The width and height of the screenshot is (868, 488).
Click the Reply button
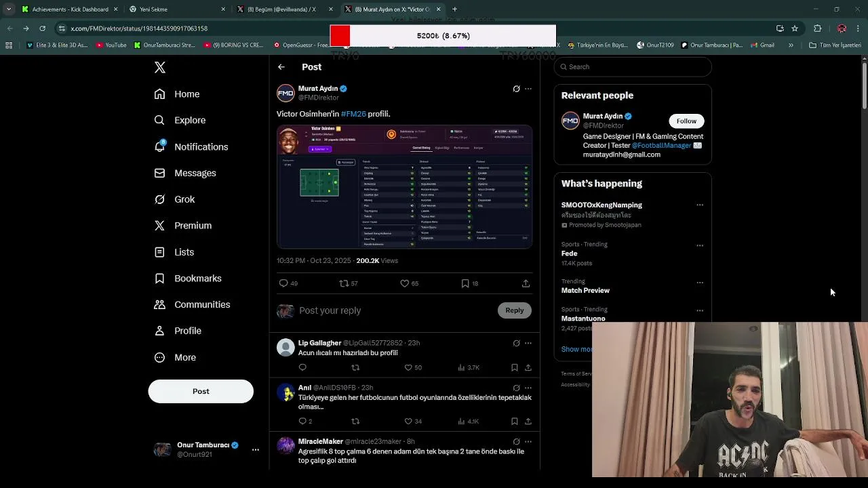tap(515, 310)
